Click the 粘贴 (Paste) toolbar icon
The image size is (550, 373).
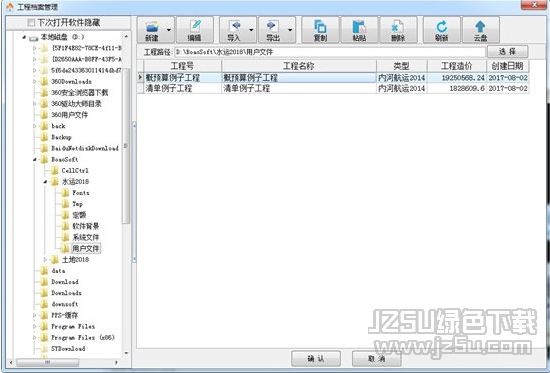(359, 30)
